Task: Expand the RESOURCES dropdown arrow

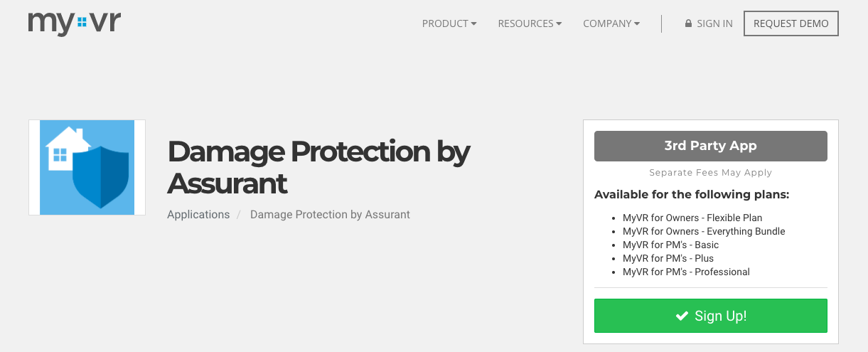Action: pyautogui.click(x=559, y=23)
